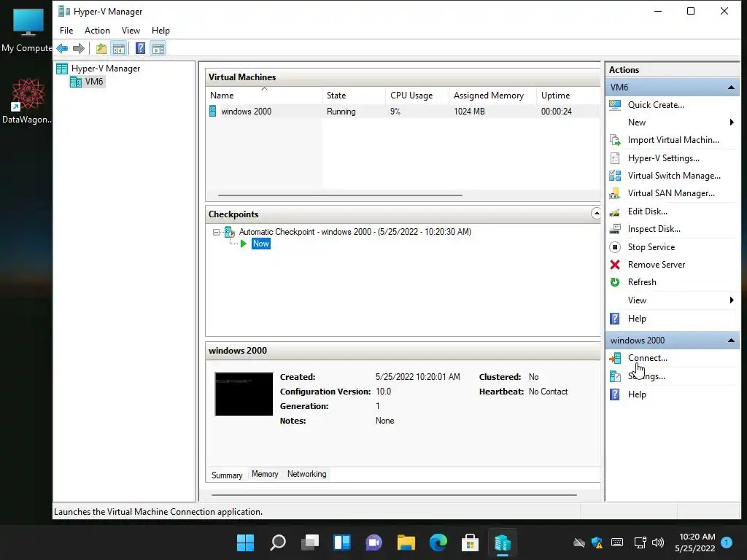Select the windows 2000 name cell
The image size is (747, 560).
pos(246,112)
